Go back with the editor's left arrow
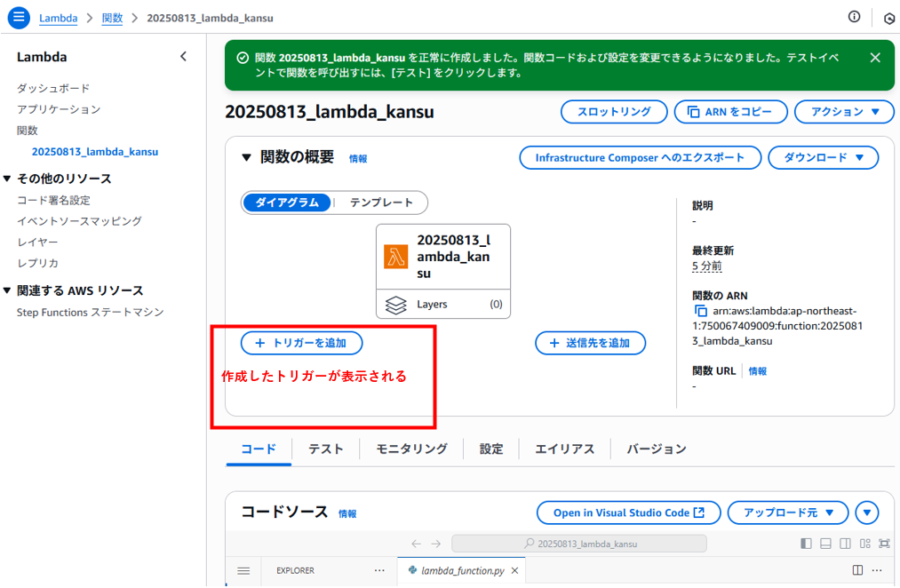 point(416,544)
